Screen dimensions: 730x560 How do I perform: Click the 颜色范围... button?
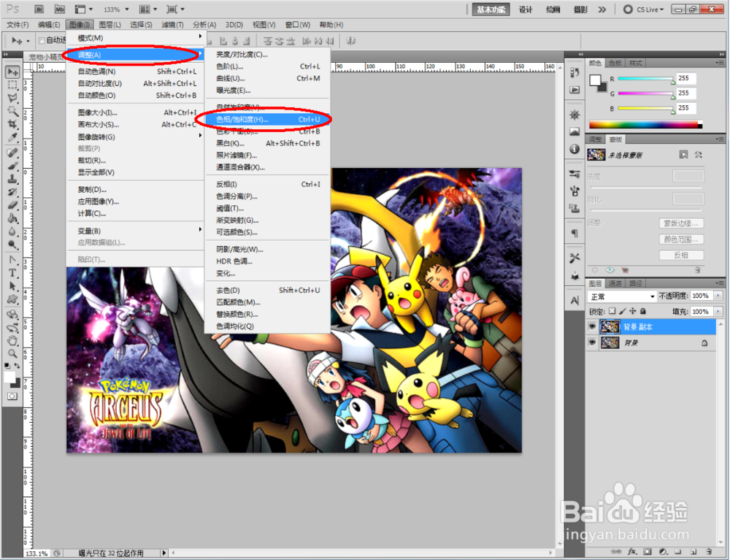point(681,239)
